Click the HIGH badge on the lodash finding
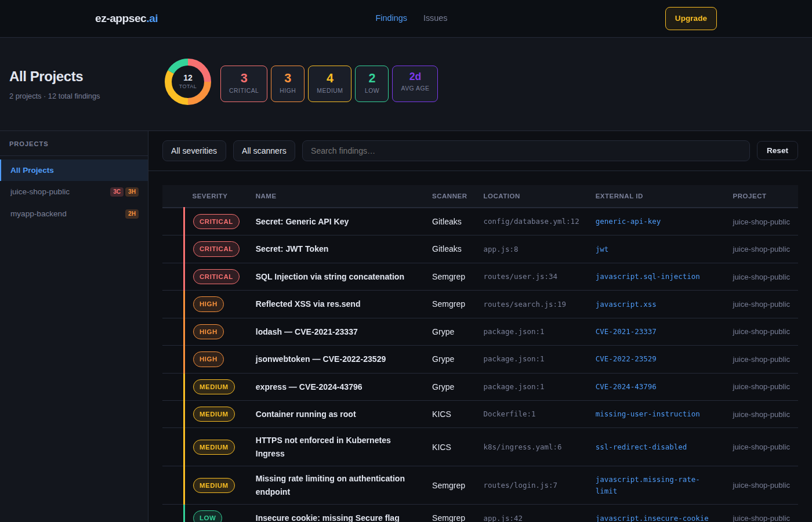812x522 pixels. point(208,331)
